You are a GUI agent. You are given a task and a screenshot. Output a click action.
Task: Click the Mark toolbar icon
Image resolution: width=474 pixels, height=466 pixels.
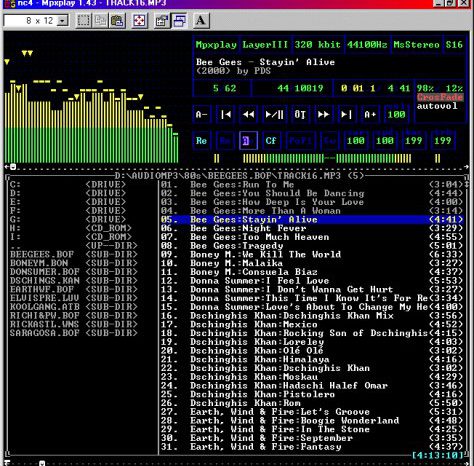(83, 21)
